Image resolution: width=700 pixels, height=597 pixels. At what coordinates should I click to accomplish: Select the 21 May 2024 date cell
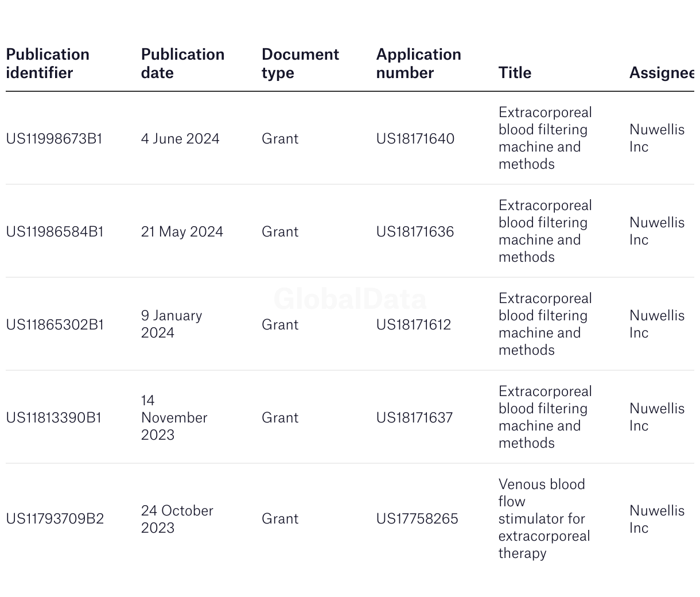(x=182, y=231)
